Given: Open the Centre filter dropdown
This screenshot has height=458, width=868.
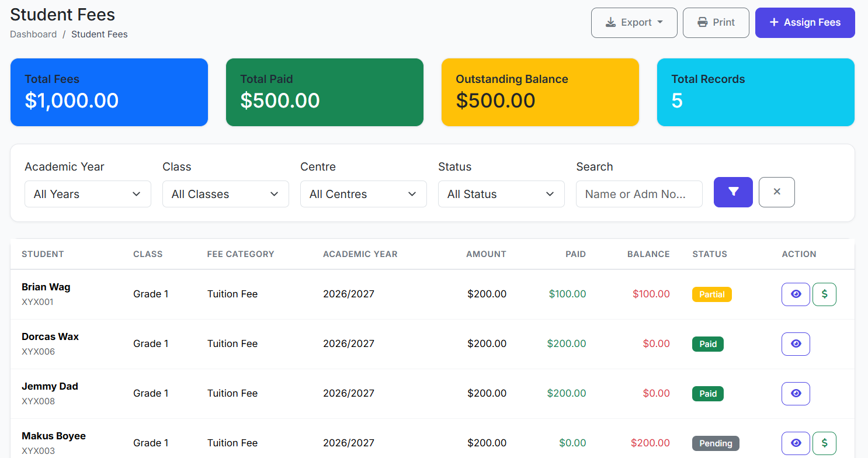Looking at the screenshot, I should (x=363, y=194).
